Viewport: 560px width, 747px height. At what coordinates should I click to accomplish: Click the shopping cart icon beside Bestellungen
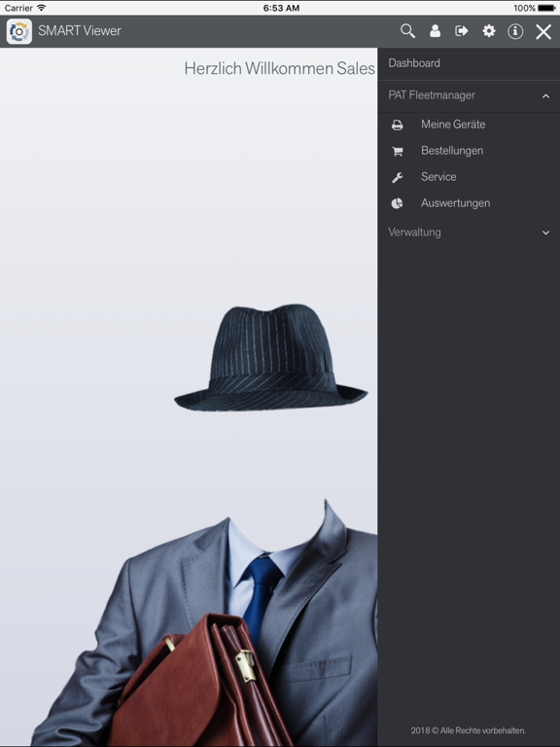click(397, 152)
